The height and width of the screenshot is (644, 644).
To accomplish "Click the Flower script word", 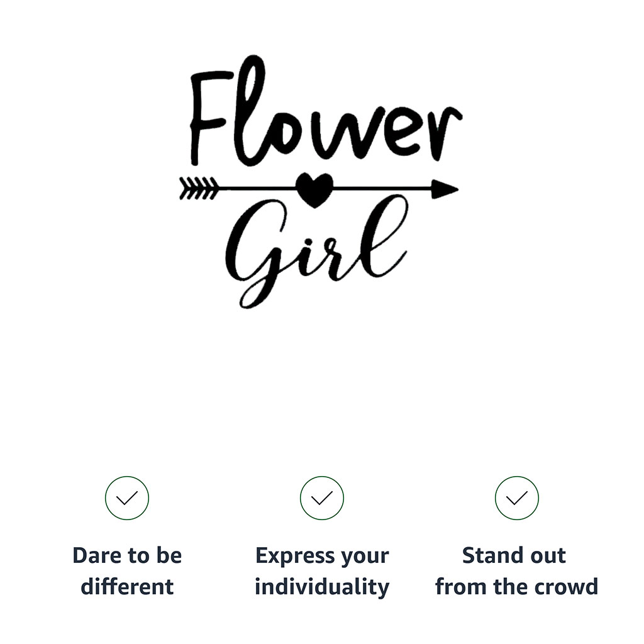I will [326, 111].
